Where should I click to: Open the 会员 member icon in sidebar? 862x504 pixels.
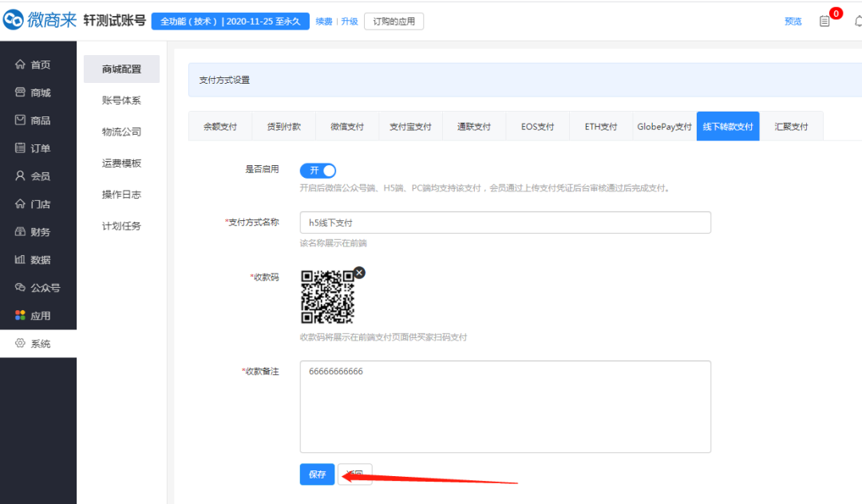[20, 175]
